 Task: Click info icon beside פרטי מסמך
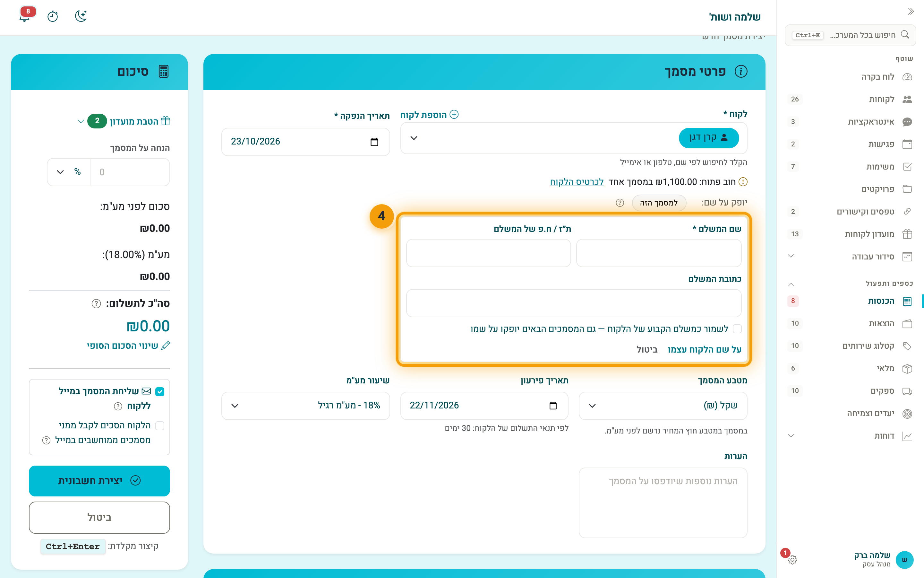tap(741, 72)
